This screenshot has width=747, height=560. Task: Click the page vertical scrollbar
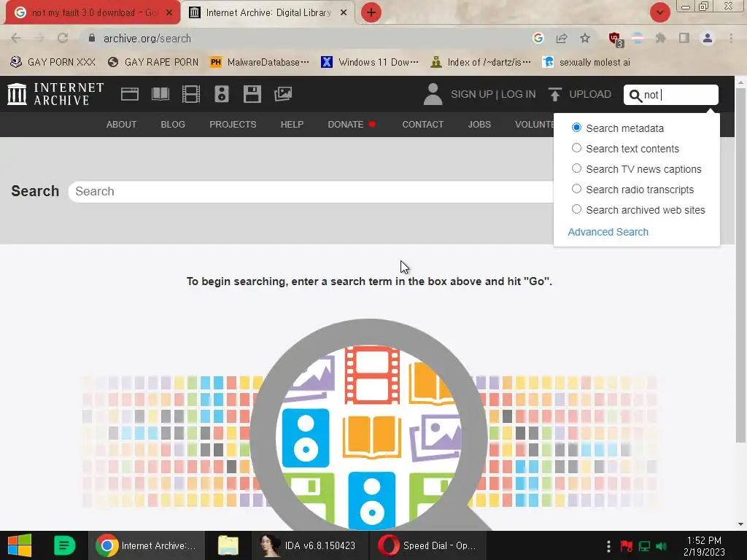point(740,267)
